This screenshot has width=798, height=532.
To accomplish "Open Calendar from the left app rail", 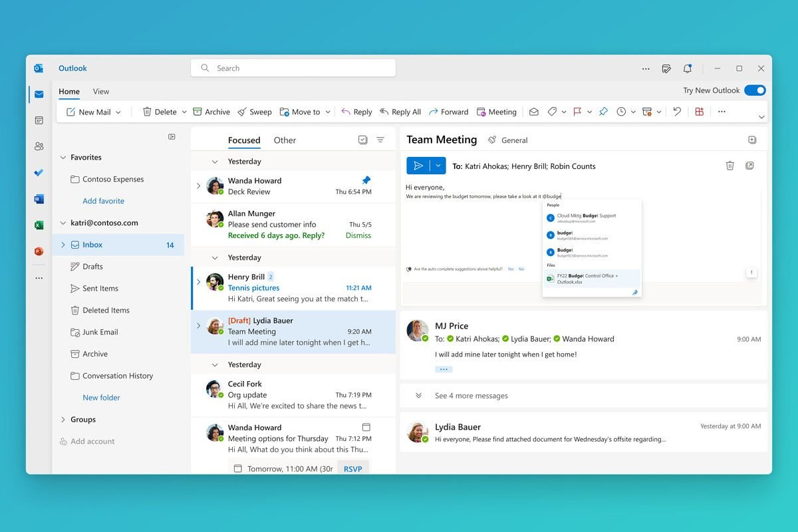I will pyautogui.click(x=39, y=120).
